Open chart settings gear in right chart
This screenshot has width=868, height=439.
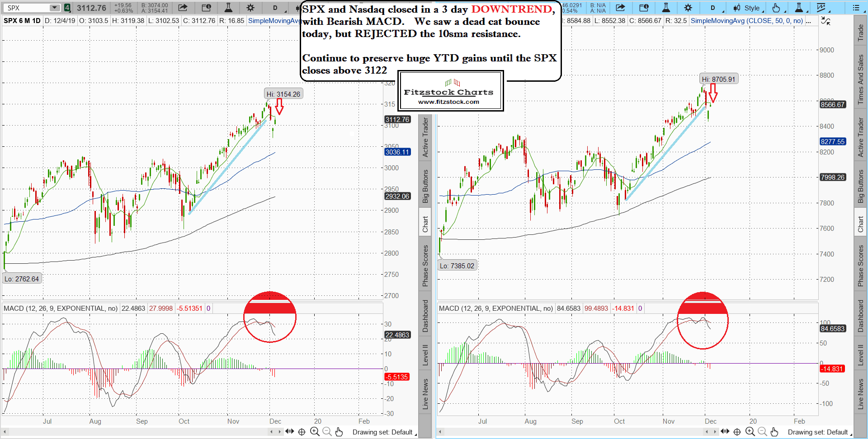pyautogui.click(x=688, y=8)
